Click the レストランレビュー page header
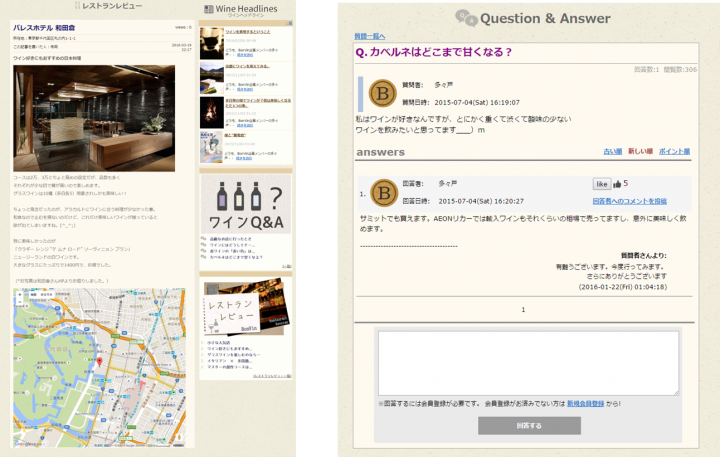 pos(108,6)
